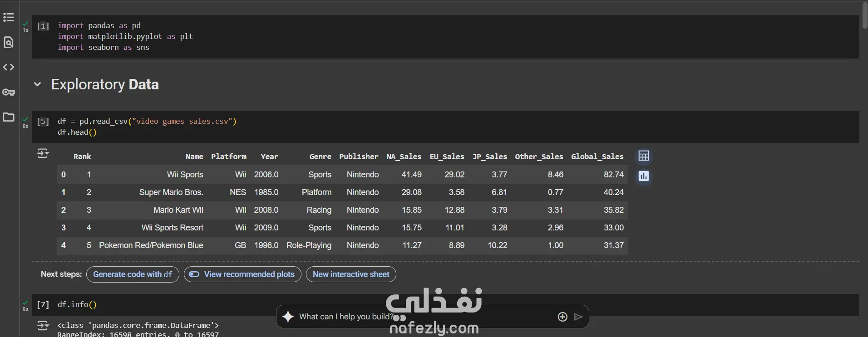
Task: Open the Secrets key panel
Action: [x=9, y=93]
